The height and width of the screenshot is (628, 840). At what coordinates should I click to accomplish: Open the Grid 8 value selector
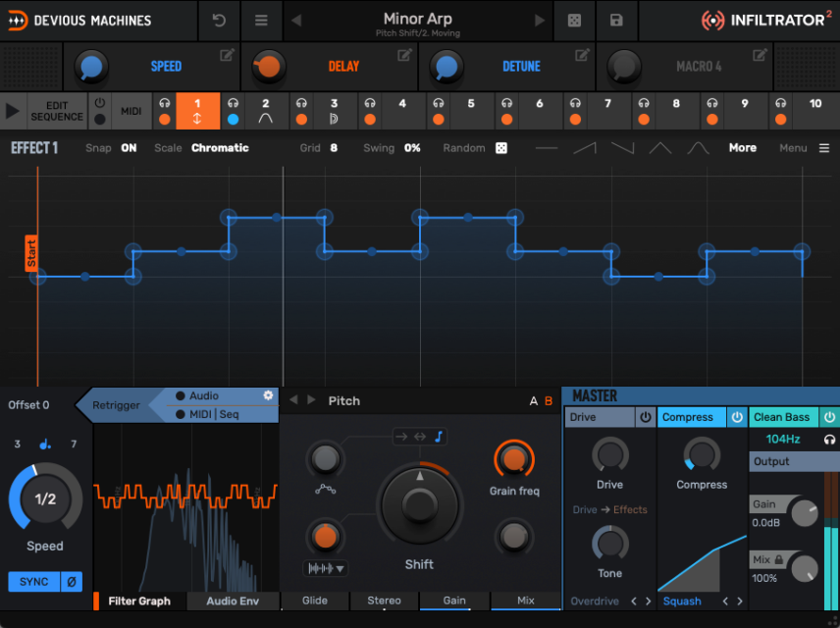pos(334,148)
